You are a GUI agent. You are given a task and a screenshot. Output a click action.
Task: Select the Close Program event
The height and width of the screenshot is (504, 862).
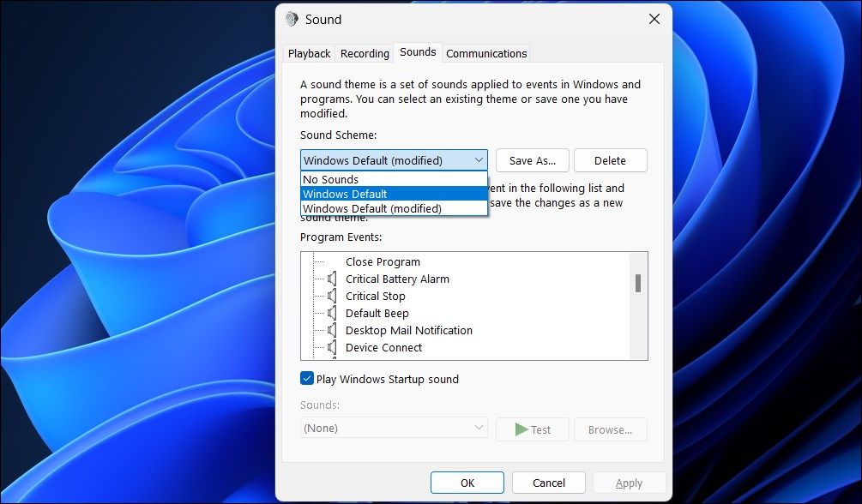(383, 261)
